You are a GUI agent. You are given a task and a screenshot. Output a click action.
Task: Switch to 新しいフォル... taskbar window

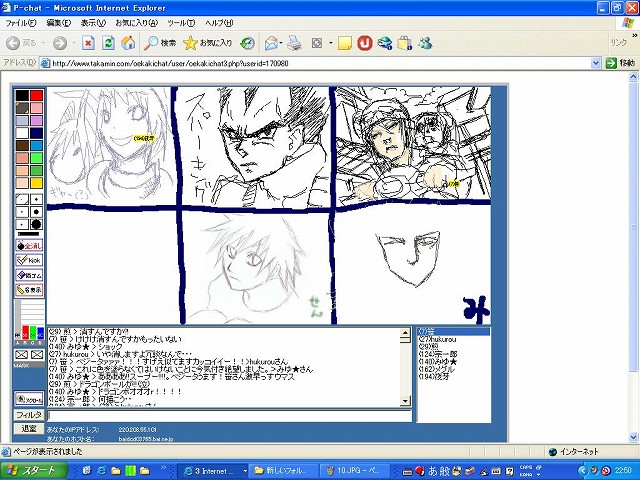pos(283,471)
